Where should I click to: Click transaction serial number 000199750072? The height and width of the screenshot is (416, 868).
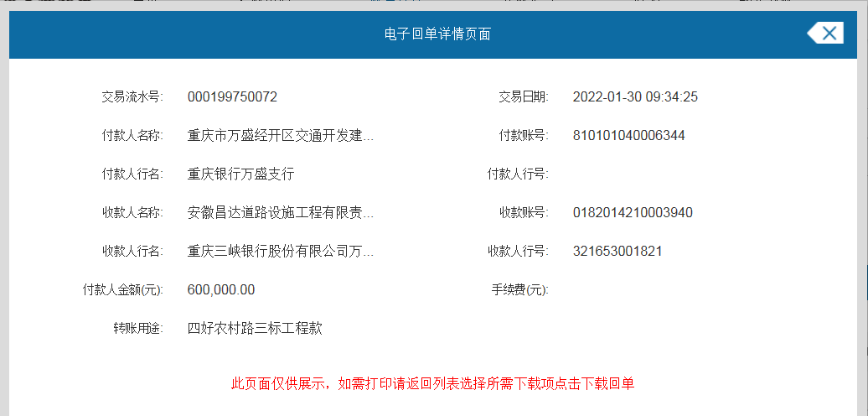[x=232, y=97]
